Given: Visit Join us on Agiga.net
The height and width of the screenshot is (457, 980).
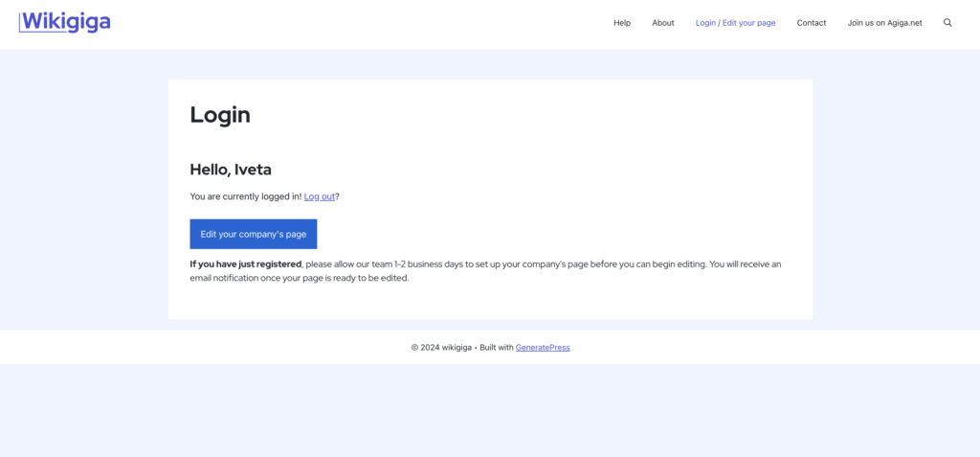Looking at the screenshot, I should [x=884, y=23].
